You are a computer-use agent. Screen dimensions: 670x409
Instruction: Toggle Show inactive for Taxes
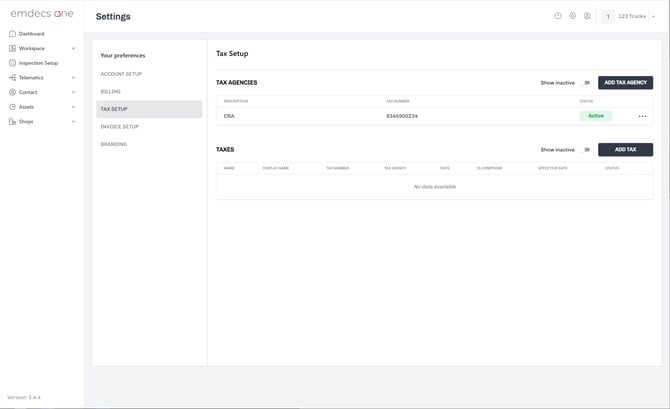click(x=586, y=150)
